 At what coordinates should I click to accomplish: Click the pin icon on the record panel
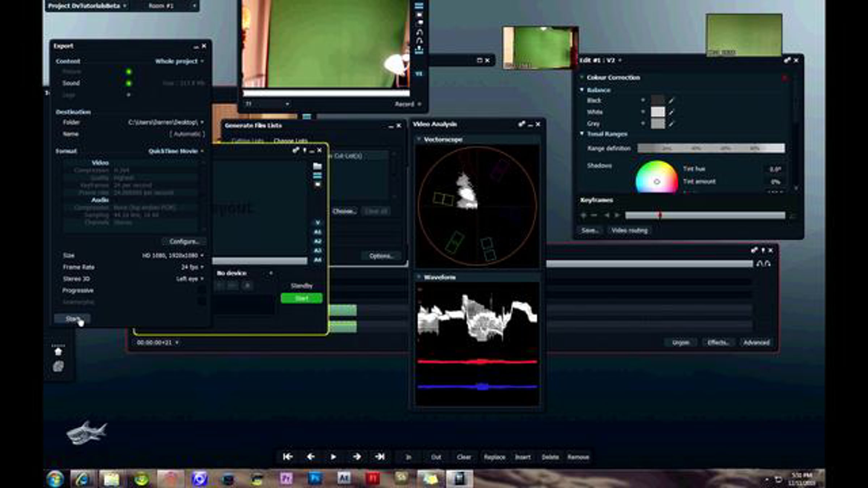pyautogui.click(x=305, y=150)
